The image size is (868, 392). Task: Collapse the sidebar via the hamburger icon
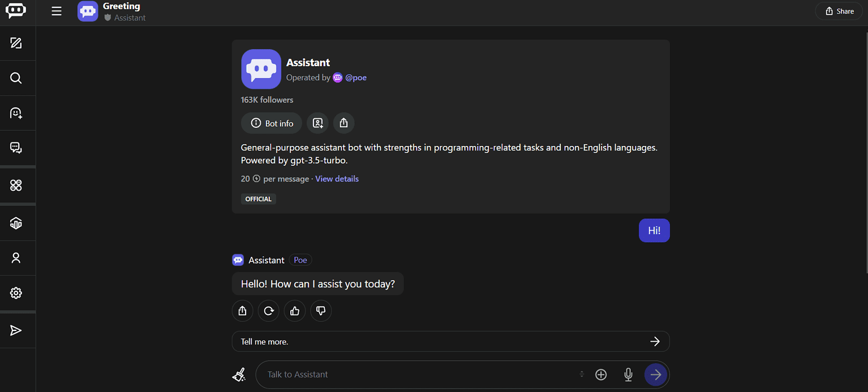[56, 11]
